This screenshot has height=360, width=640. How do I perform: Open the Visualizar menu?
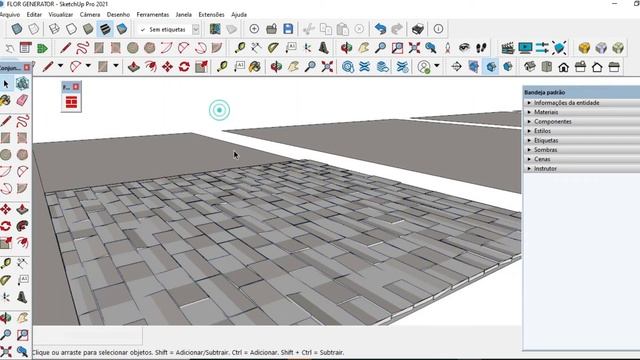click(x=60, y=14)
